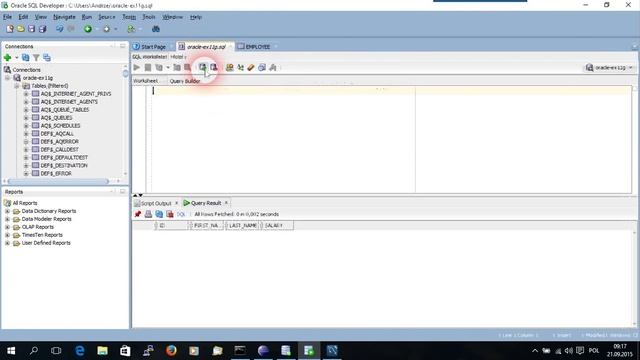This screenshot has height=360, width=640.
Task: Expand the AQ$_QUEUES table node
Action: 26,118
